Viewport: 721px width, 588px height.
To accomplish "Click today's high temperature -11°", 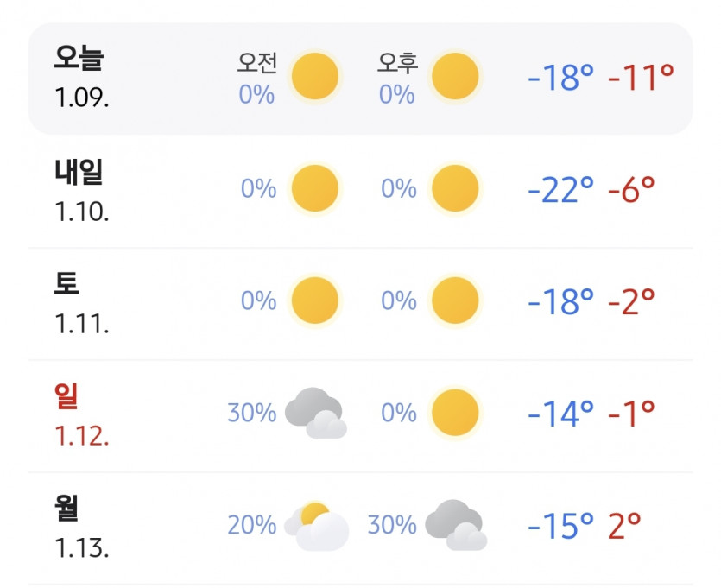I will [641, 78].
